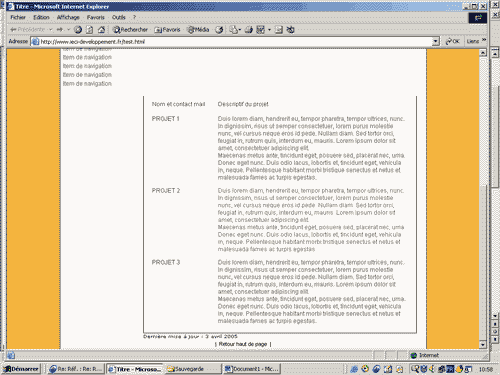This screenshot has width=500, height=375.
Task: Refresh the page with the Refresh icon
Action: [90, 30]
